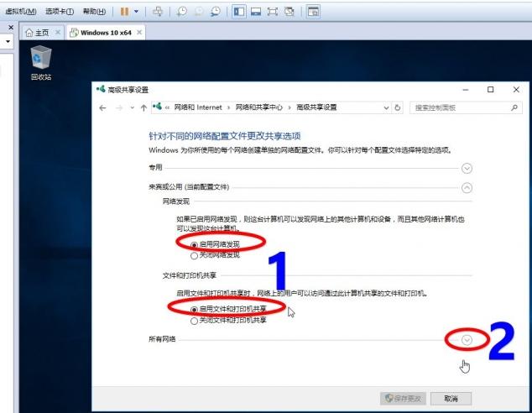Viewport: 532px width, 413px height.
Task: Switch to Unity mode
Action: click(289, 12)
